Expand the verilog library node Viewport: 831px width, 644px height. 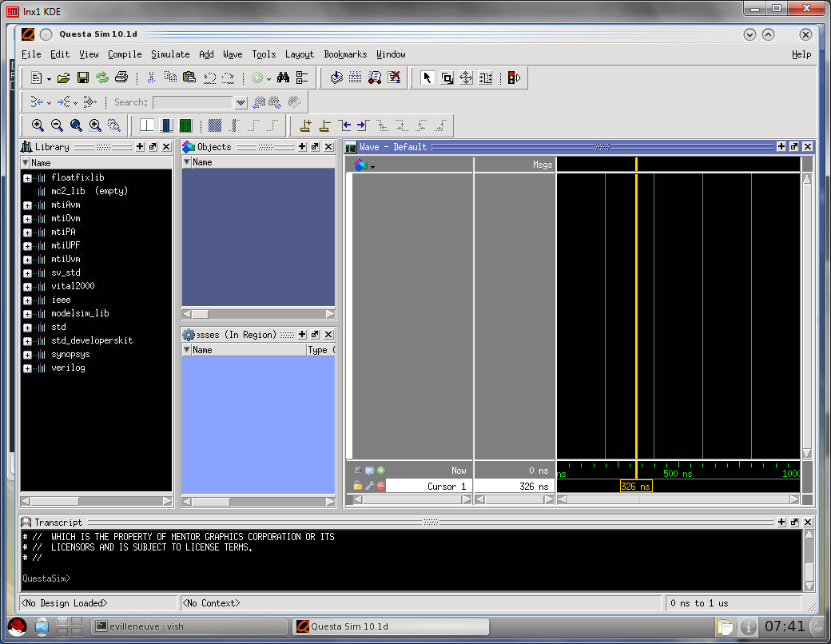point(27,368)
